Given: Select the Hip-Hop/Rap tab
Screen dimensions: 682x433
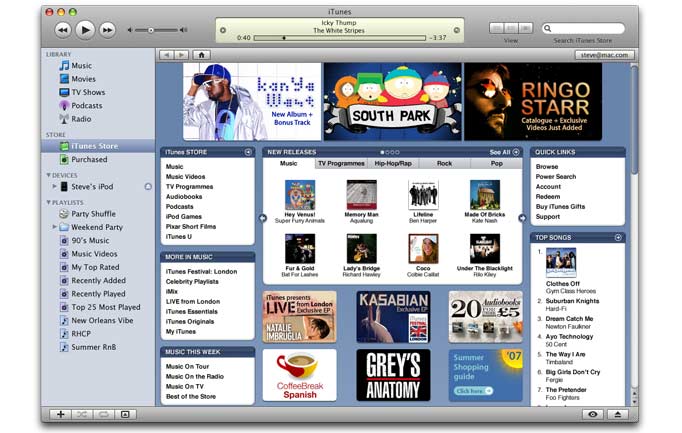Looking at the screenshot, I should pyautogui.click(x=393, y=163).
